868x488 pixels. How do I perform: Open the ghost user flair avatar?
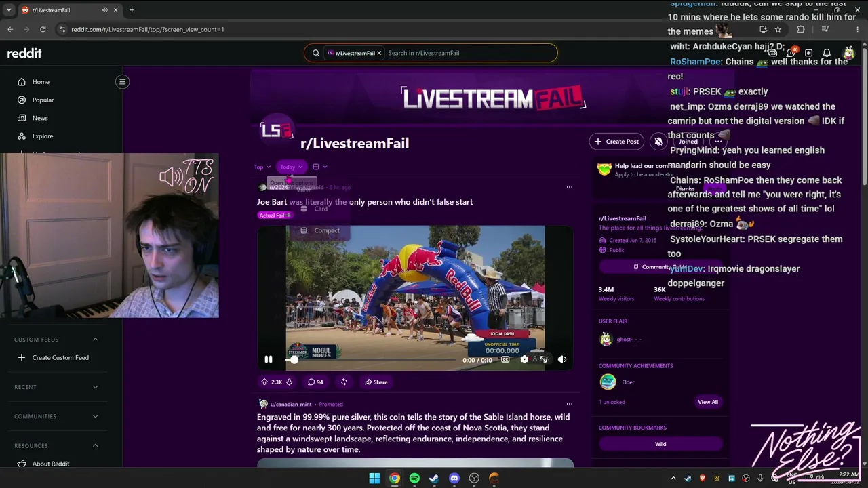pos(606,340)
